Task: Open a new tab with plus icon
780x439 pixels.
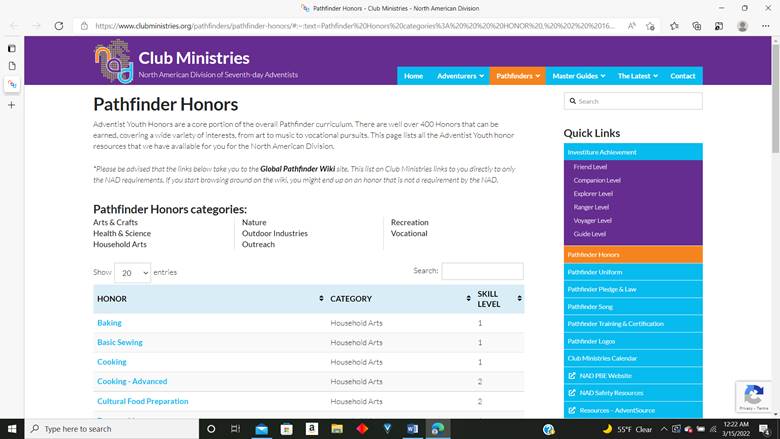Action: tap(11, 105)
